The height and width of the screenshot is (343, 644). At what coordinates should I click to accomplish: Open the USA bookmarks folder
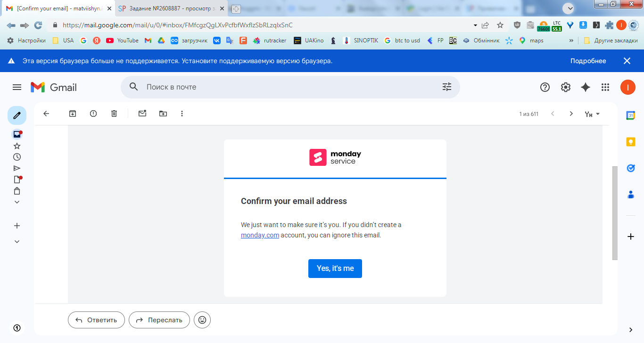coord(63,41)
